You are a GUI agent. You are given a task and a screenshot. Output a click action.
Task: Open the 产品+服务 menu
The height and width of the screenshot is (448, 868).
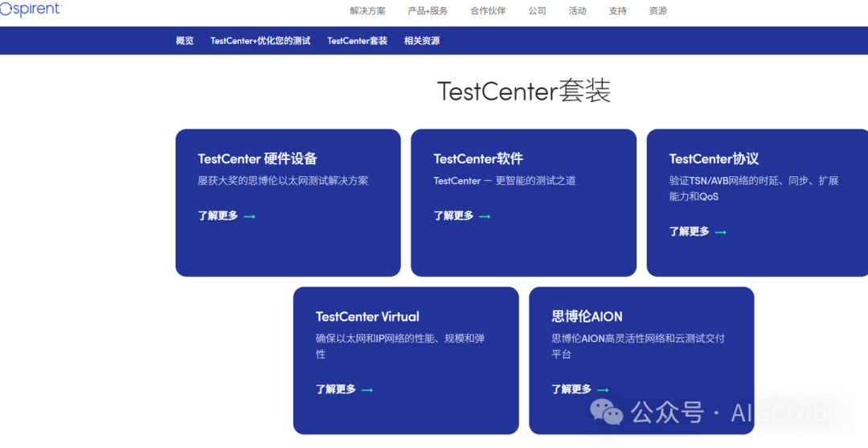[428, 11]
